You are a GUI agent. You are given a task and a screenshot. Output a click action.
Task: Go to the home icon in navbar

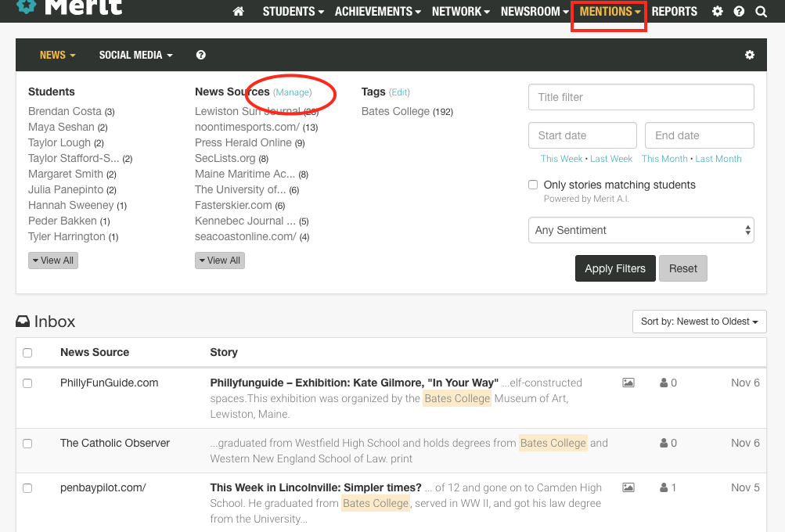point(238,12)
